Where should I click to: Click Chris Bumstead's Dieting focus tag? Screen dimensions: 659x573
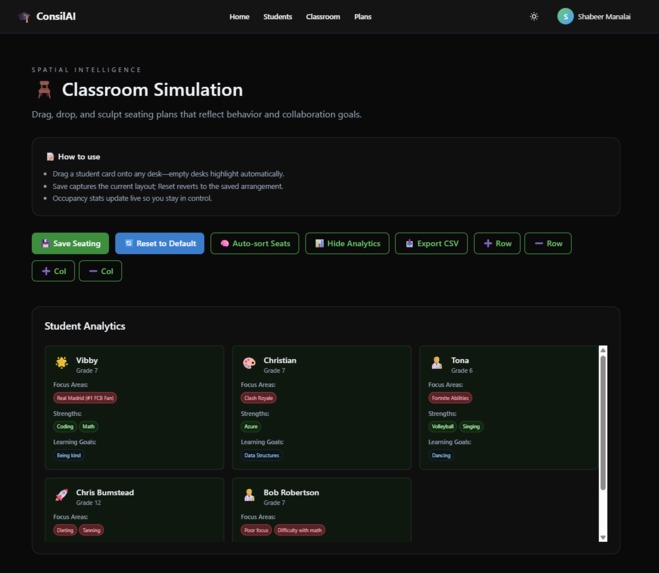(65, 530)
